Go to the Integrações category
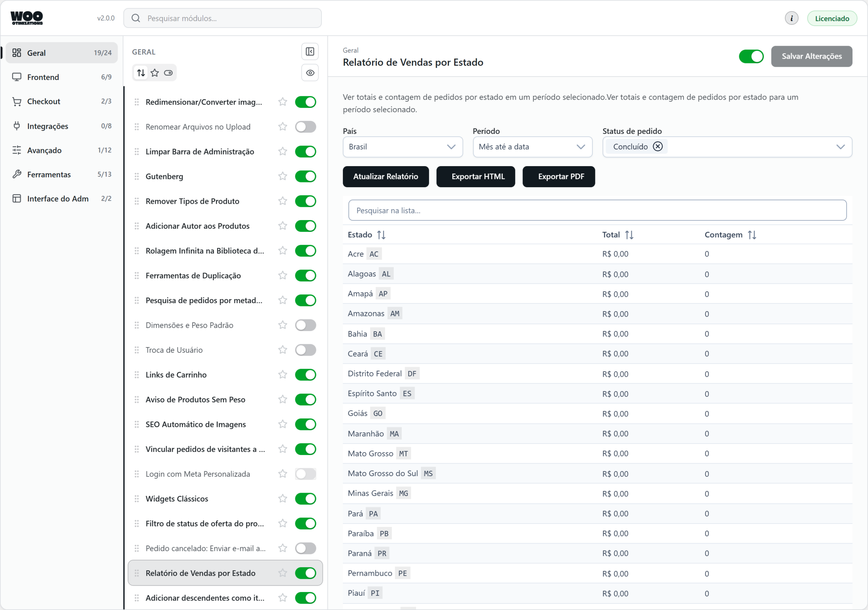 (62, 126)
